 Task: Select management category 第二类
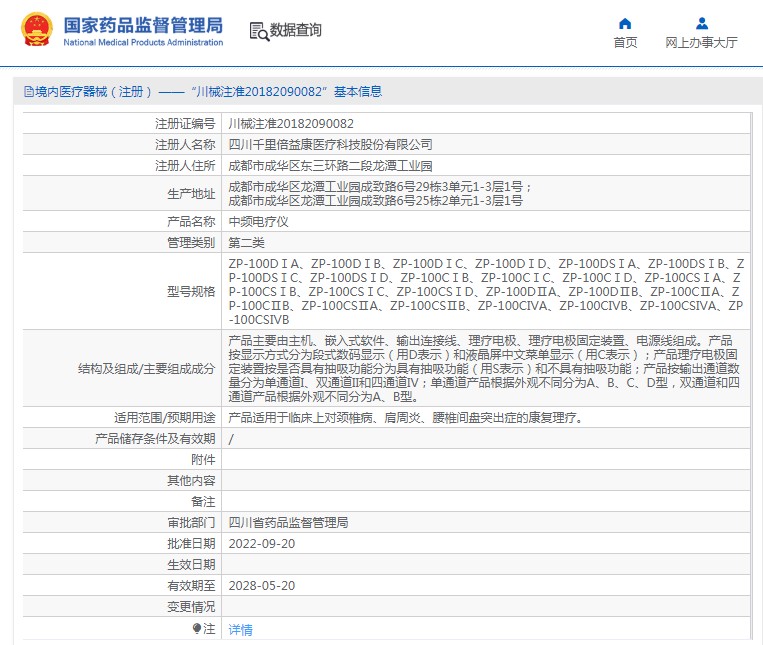[246, 243]
